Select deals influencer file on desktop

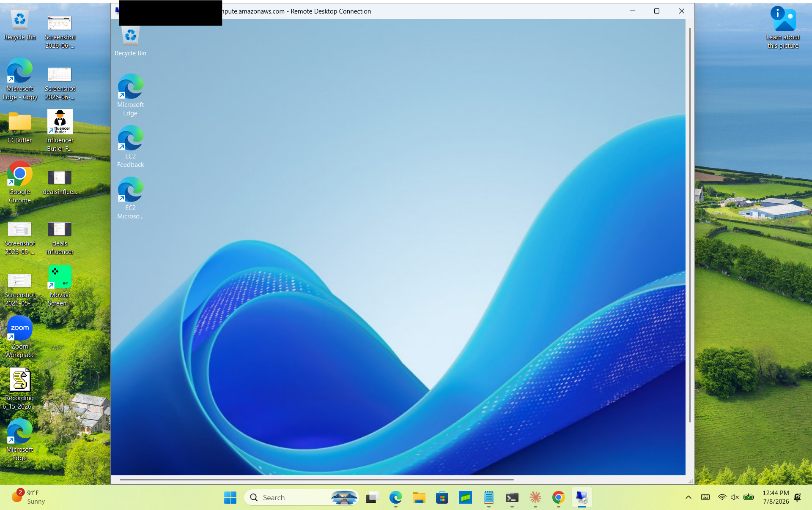pos(60,238)
